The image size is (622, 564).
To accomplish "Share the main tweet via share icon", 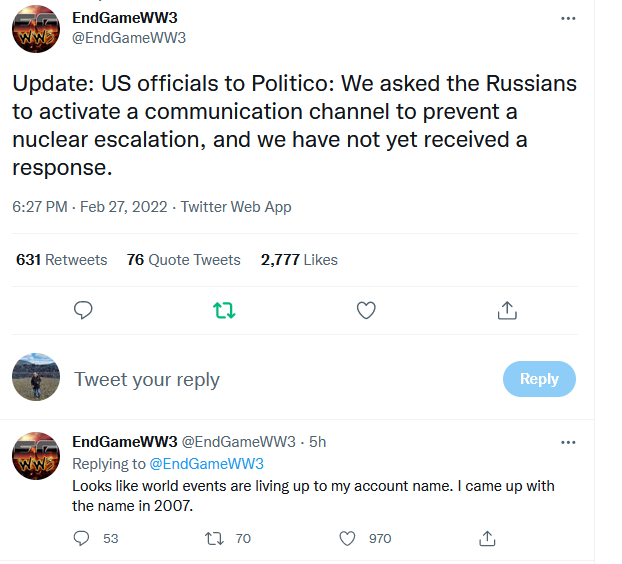I will click(507, 311).
